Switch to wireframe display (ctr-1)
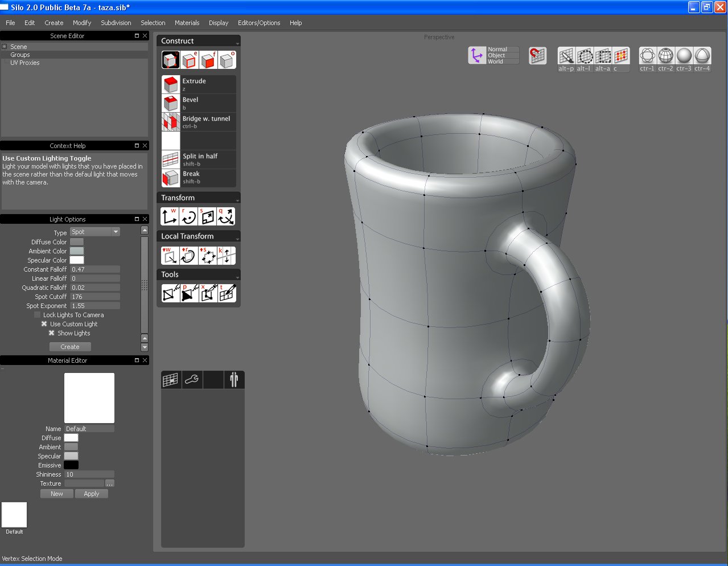Screen dimensions: 728x566 (x=648, y=56)
